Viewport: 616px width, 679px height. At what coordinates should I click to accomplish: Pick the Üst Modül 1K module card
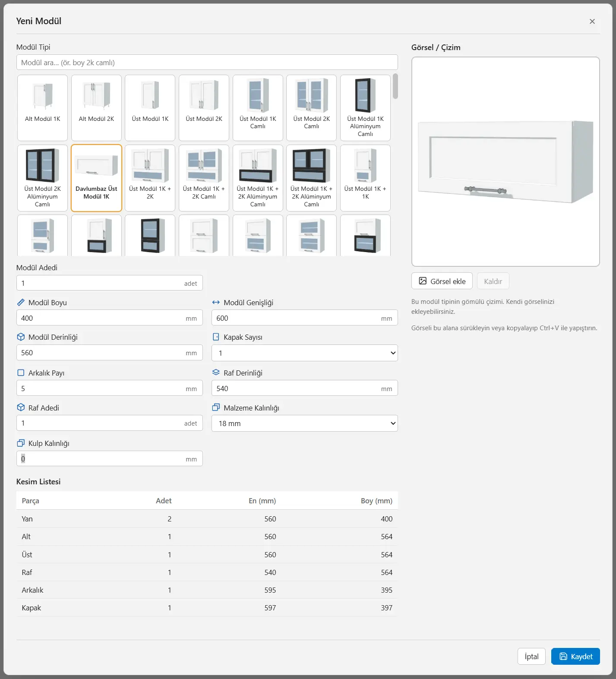[150, 108]
